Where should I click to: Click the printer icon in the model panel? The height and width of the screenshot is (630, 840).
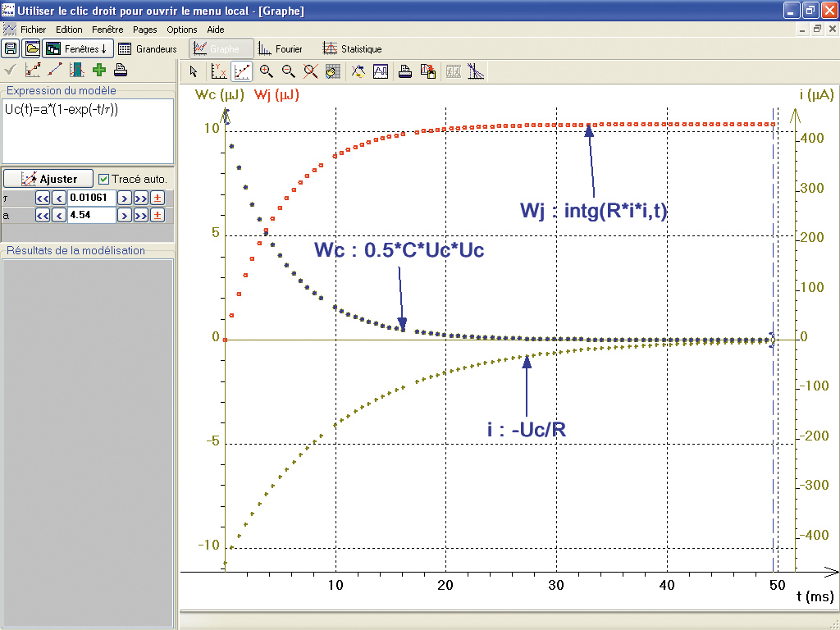pos(121,70)
